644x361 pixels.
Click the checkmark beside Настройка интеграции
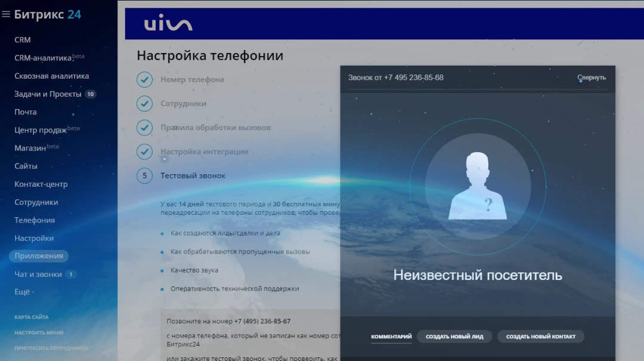coord(144,152)
